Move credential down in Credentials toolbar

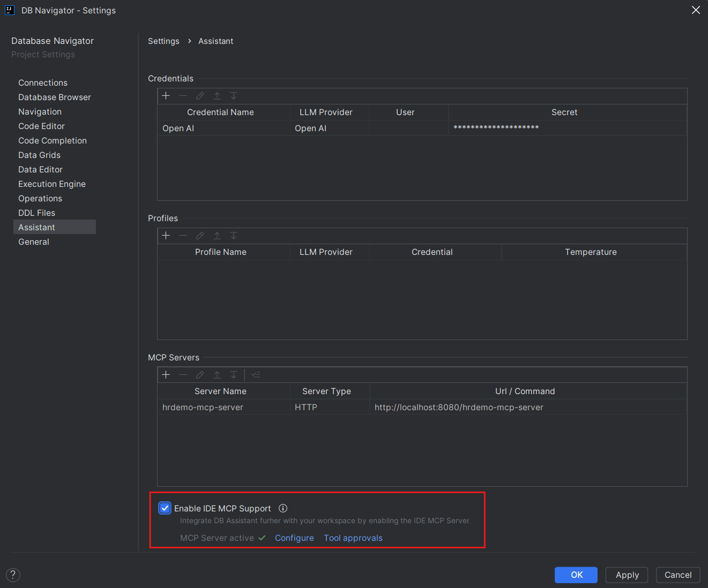[x=234, y=96]
